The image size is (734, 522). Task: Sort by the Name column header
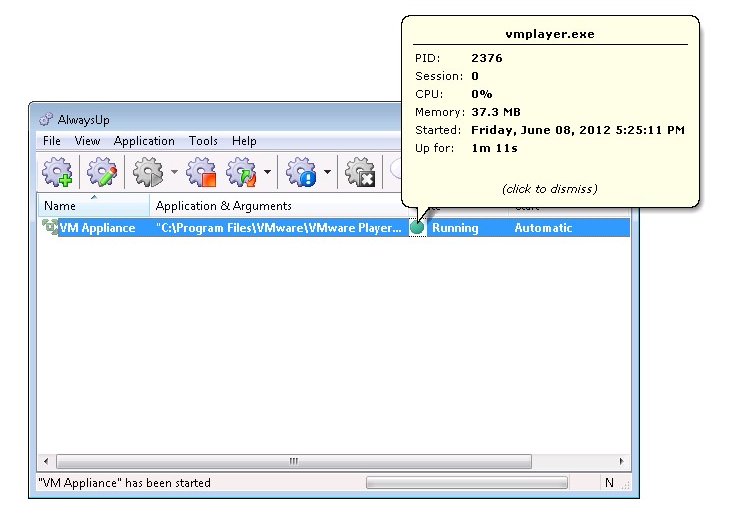[93, 206]
